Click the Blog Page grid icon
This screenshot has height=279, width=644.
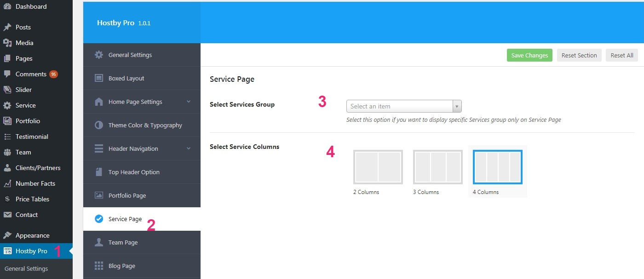pyautogui.click(x=99, y=266)
